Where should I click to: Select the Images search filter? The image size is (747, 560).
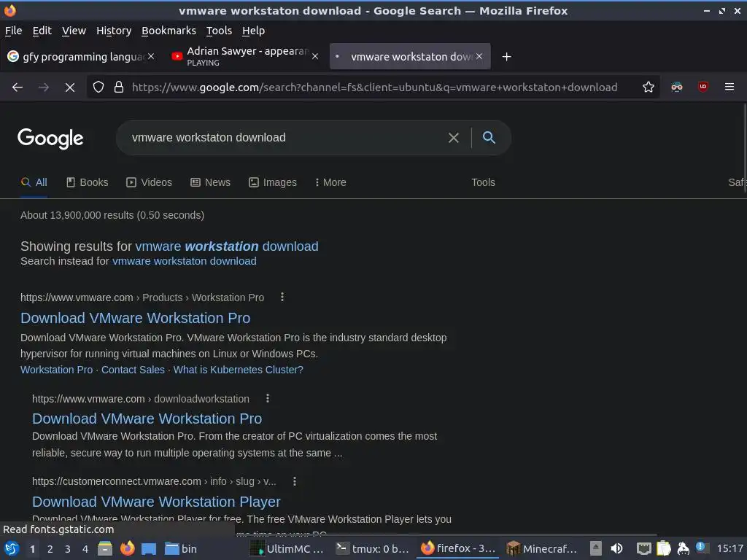pos(273,182)
